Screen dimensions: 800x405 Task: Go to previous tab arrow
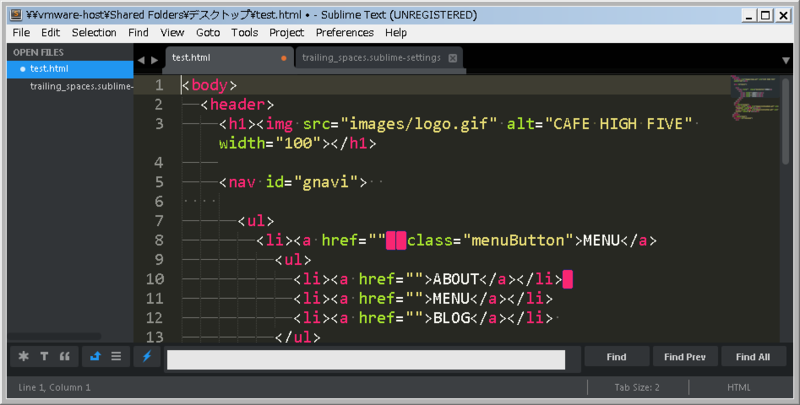pos(141,60)
